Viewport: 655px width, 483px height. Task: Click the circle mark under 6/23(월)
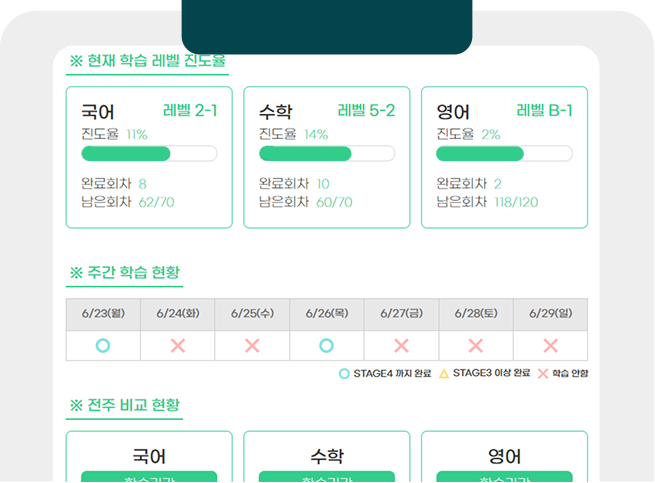coord(103,346)
